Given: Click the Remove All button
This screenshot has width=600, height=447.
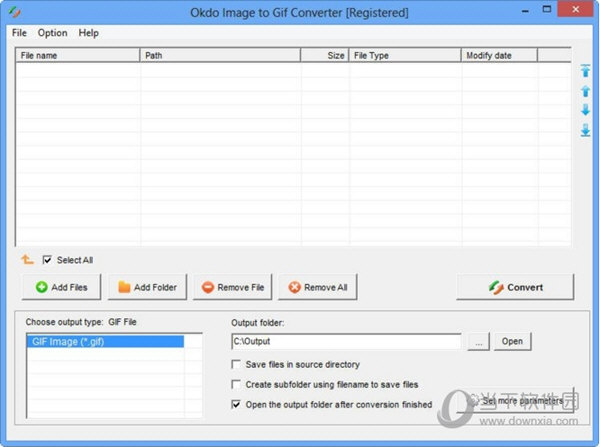Looking at the screenshot, I should [x=318, y=287].
